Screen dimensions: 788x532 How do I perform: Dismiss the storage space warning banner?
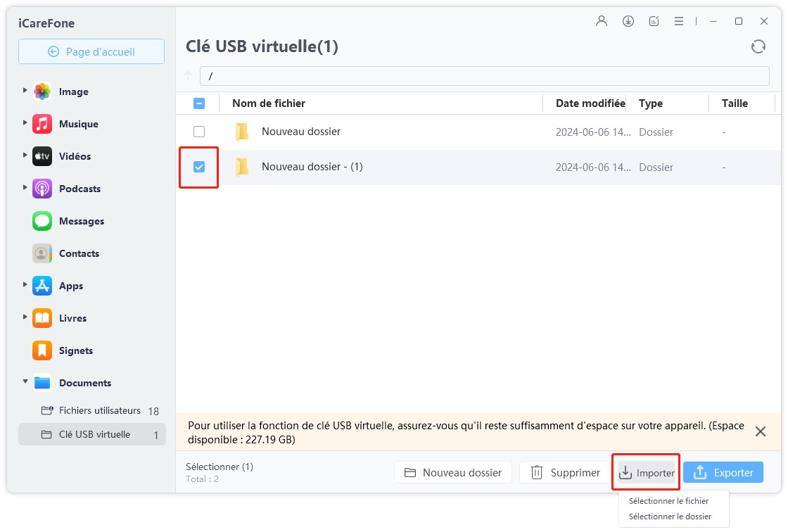tap(760, 431)
